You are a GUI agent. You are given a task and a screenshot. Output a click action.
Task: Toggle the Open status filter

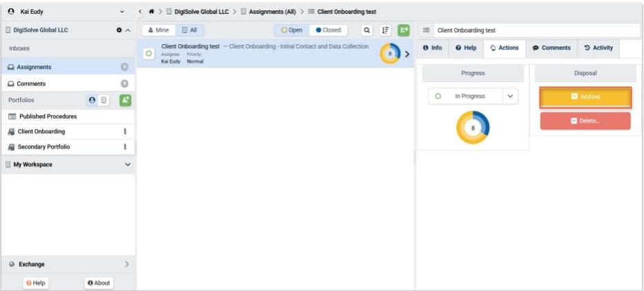[291, 30]
